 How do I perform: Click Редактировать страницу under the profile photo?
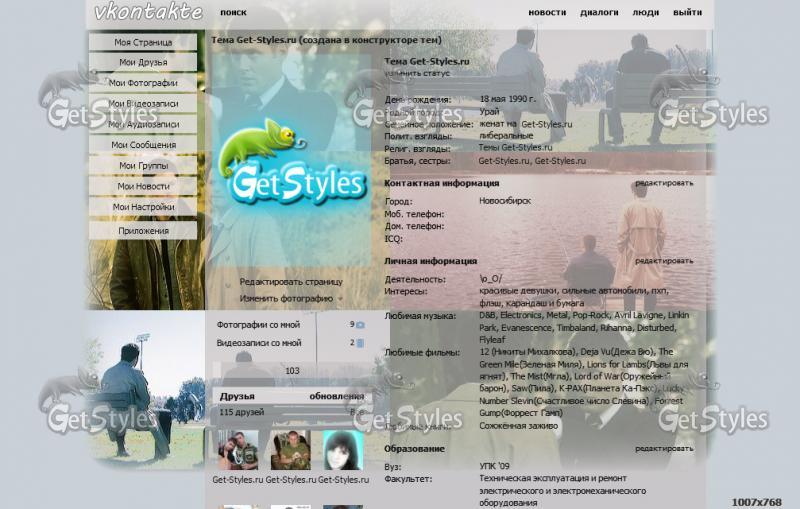290,282
